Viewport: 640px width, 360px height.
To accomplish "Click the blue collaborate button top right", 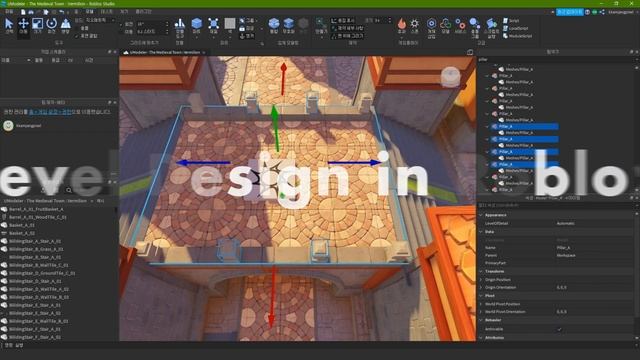I will (570, 12).
